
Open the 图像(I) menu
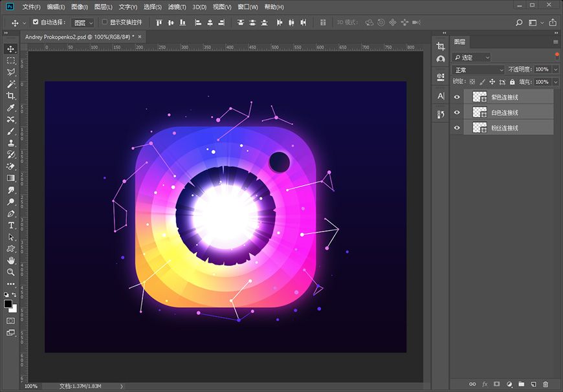80,7
